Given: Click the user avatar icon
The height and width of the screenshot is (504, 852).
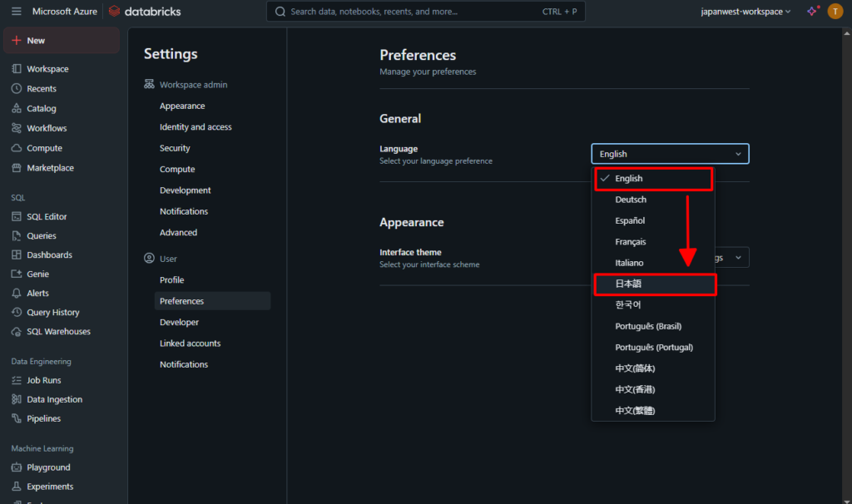Looking at the screenshot, I should click(835, 12).
